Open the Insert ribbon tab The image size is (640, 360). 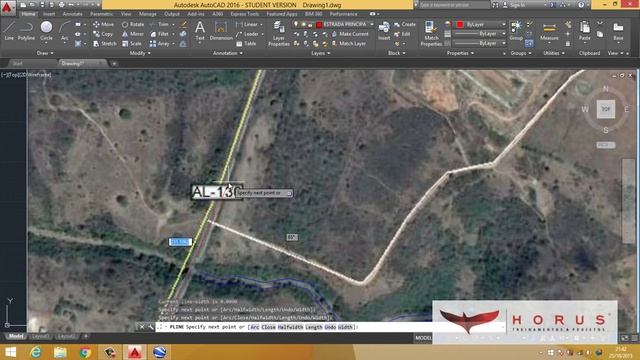point(49,14)
